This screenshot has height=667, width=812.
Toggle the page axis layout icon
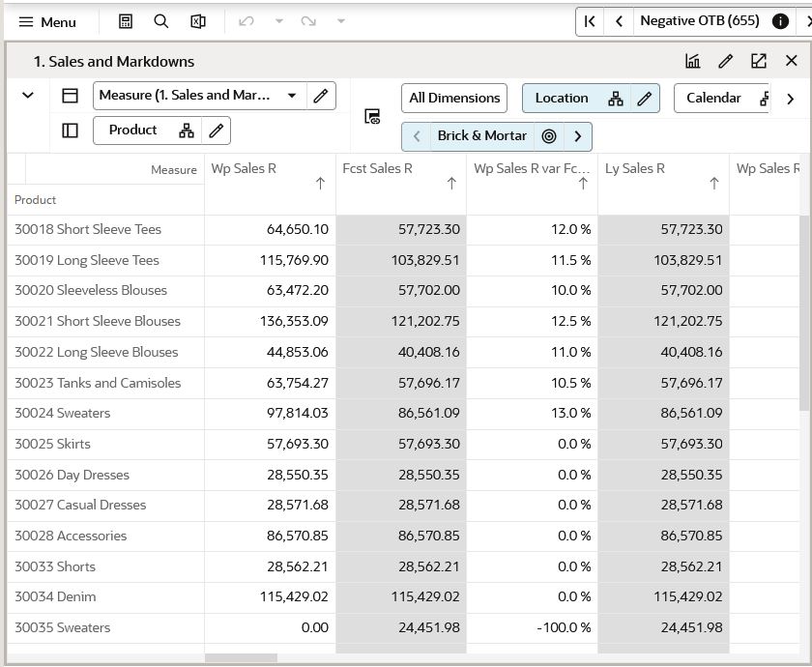click(70, 96)
